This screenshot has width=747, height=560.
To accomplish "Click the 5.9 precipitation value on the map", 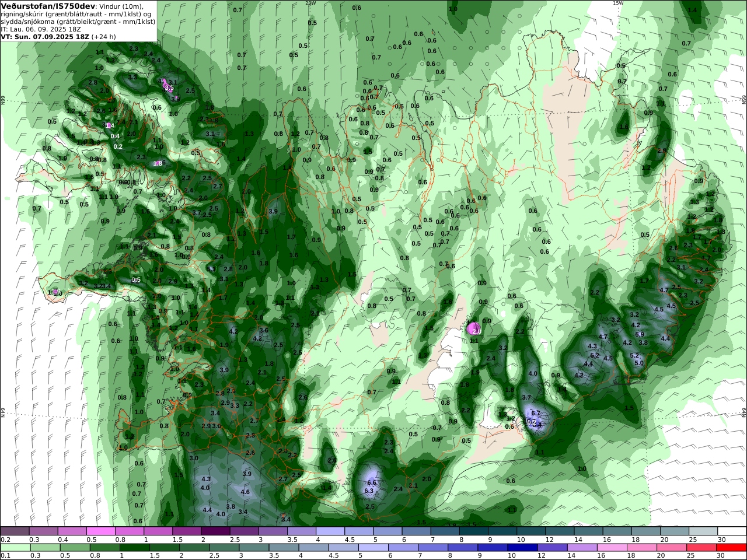I will coord(640,334).
